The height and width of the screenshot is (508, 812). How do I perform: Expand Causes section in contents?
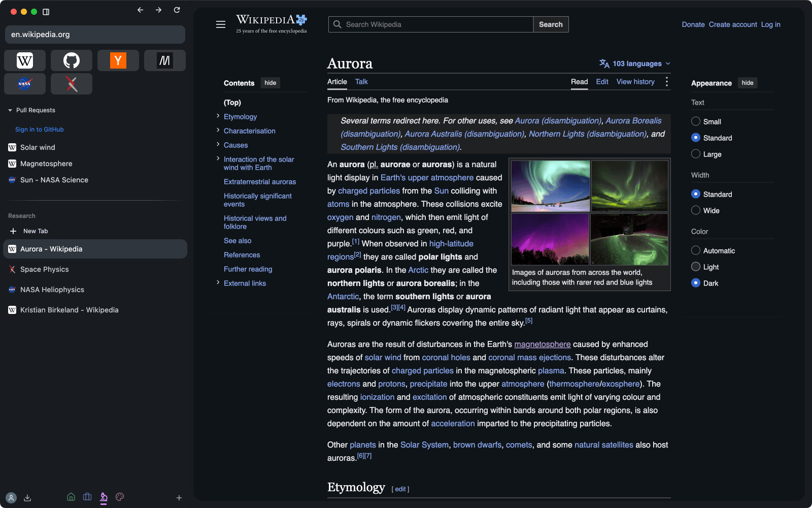tap(218, 145)
